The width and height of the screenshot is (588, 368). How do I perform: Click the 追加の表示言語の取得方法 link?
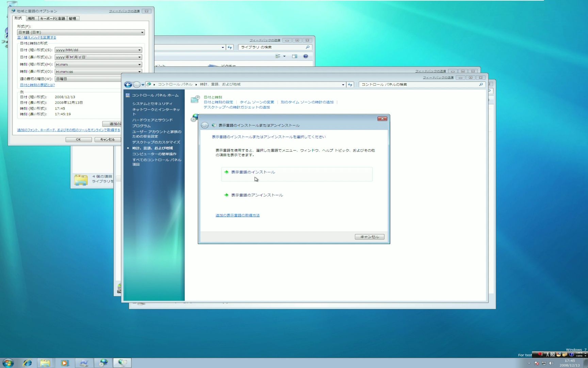tap(237, 215)
